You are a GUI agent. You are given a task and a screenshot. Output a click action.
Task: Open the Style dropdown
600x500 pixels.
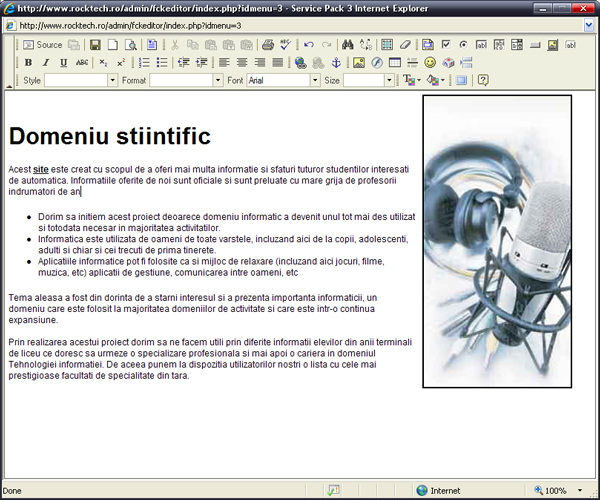click(x=112, y=80)
